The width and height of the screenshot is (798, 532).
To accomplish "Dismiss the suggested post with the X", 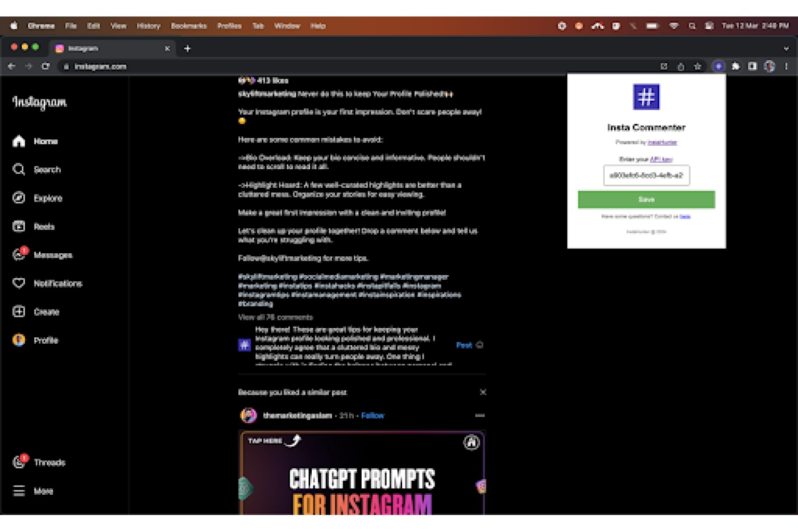I will (483, 392).
